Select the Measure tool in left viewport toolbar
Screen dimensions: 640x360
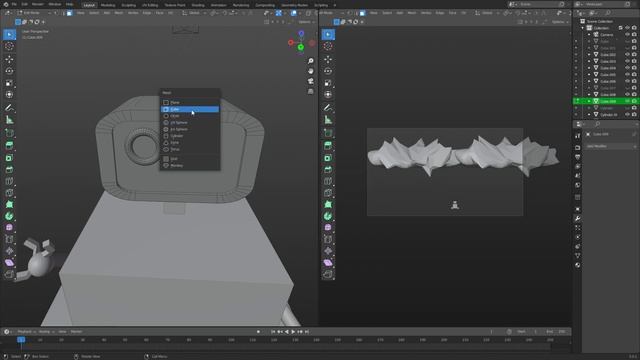pos(9,120)
